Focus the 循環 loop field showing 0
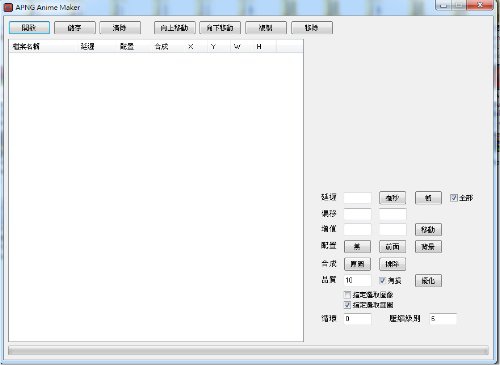Image resolution: width=500 pixels, height=365 pixels. point(357,319)
